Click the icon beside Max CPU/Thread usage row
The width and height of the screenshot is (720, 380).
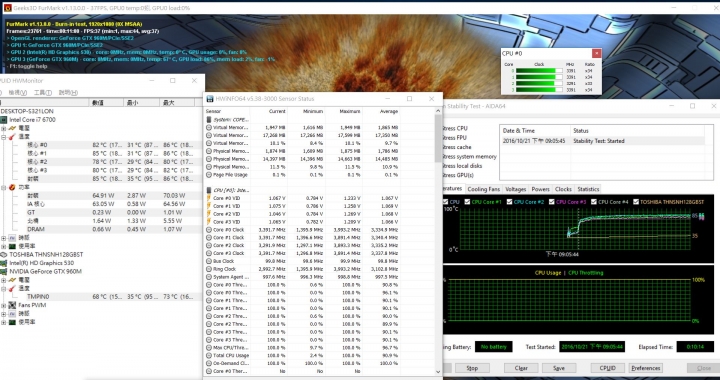click(x=209, y=347)
